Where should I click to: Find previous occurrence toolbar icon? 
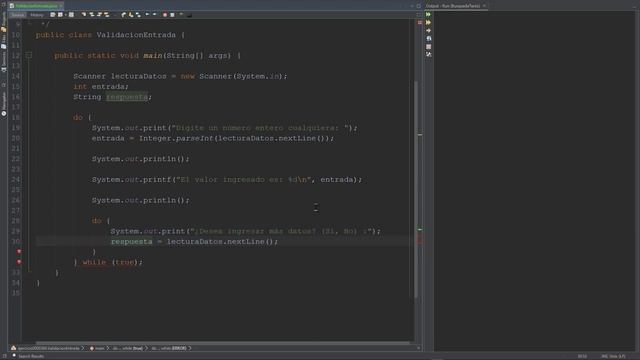click(x=92, y=15)
